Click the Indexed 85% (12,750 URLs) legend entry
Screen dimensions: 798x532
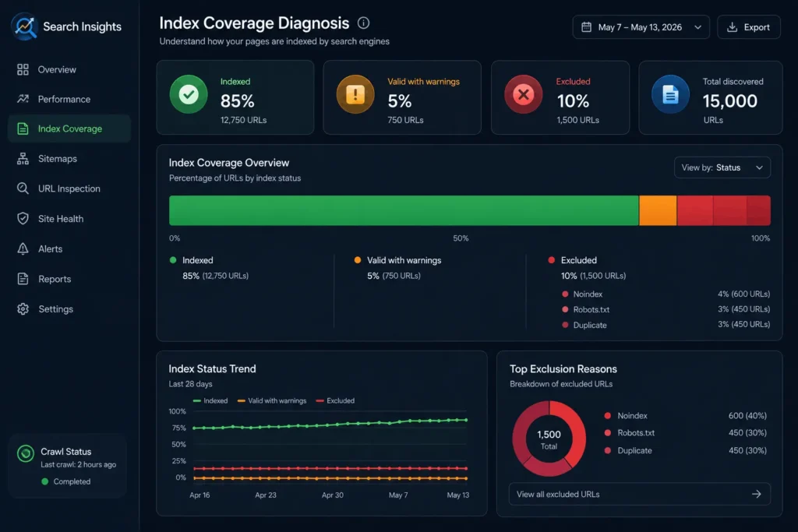coord(209,267)
